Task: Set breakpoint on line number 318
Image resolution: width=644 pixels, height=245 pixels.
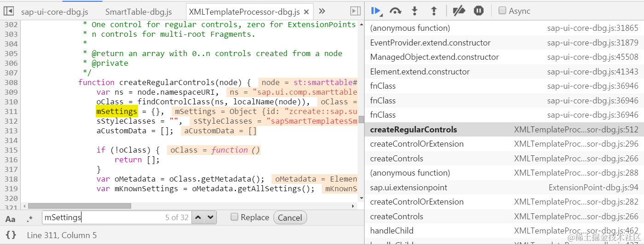Action: coord(11,179)
